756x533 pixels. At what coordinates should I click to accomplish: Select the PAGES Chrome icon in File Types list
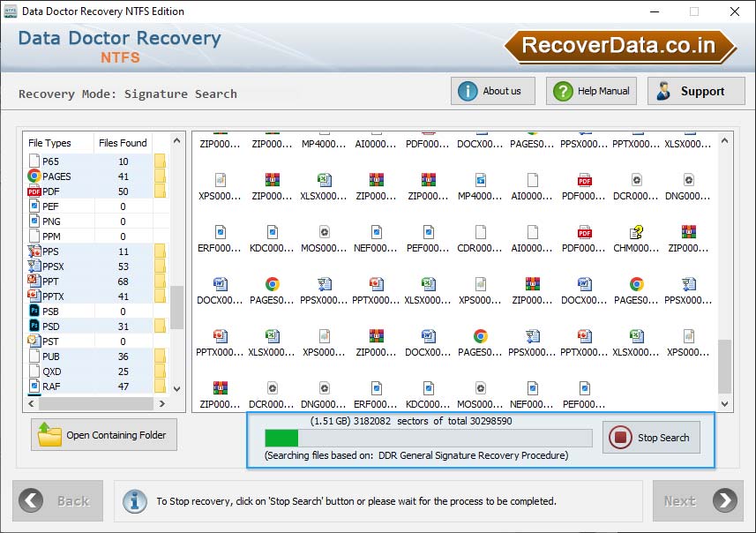pos(34,176)
